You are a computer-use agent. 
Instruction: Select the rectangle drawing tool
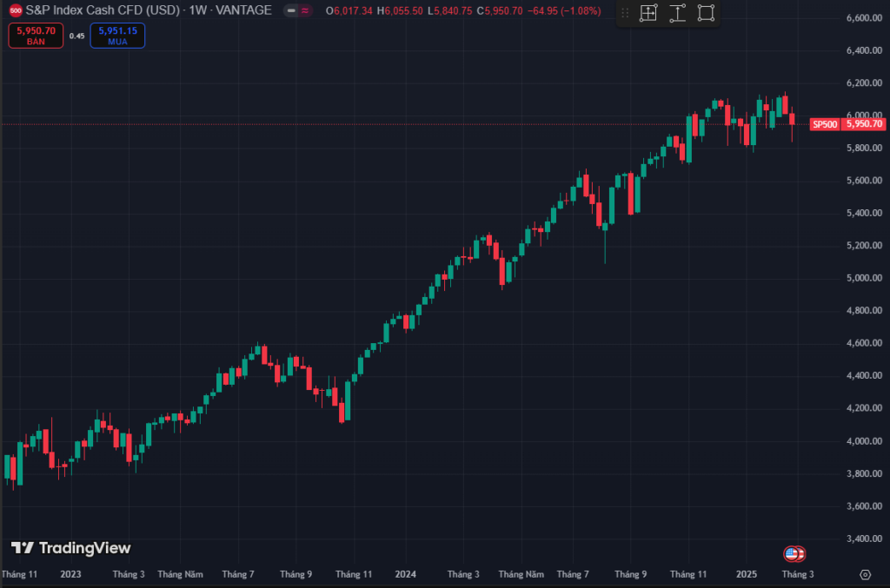coord(706,12)
